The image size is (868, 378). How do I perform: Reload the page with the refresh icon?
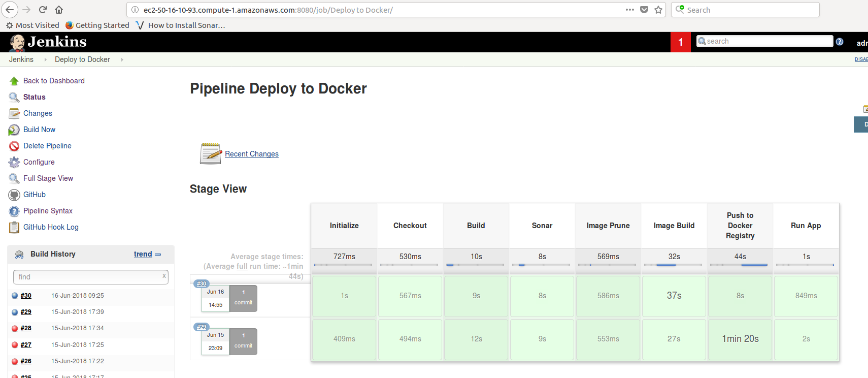tap(43, 10)
